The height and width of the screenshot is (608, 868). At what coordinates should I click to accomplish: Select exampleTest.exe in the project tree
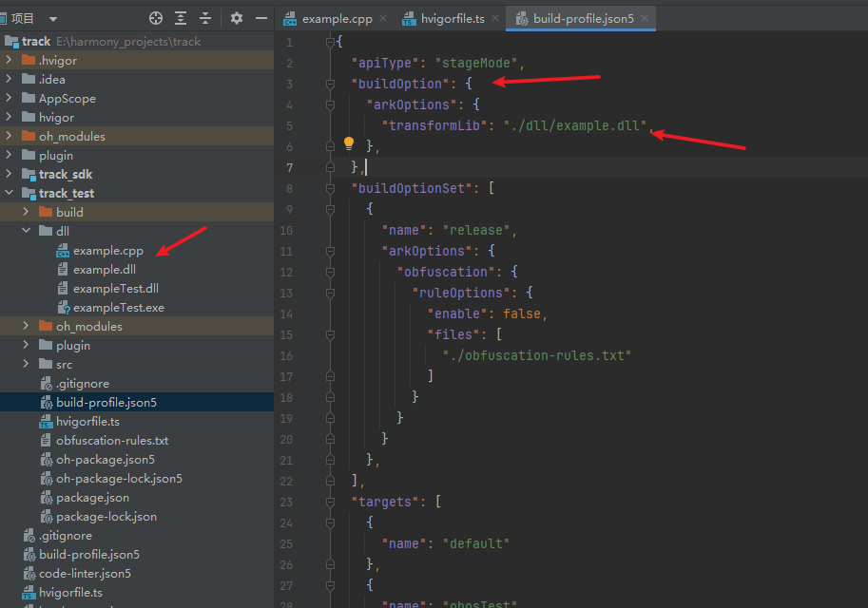click(118, 307)
